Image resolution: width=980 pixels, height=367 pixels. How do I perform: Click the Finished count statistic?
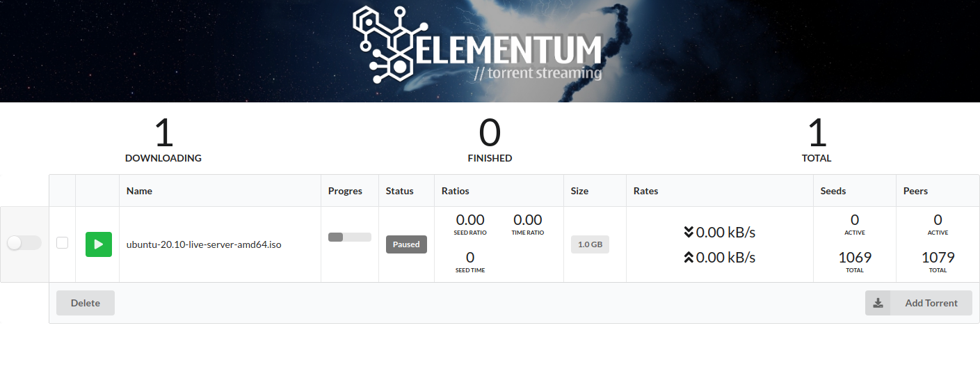click(490, 140)
